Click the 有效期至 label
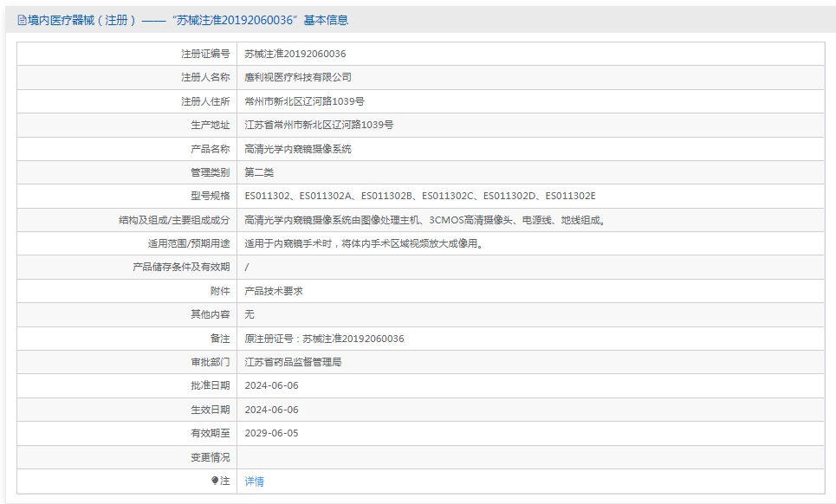Screen dimensions: 836x504 (210, 433)
